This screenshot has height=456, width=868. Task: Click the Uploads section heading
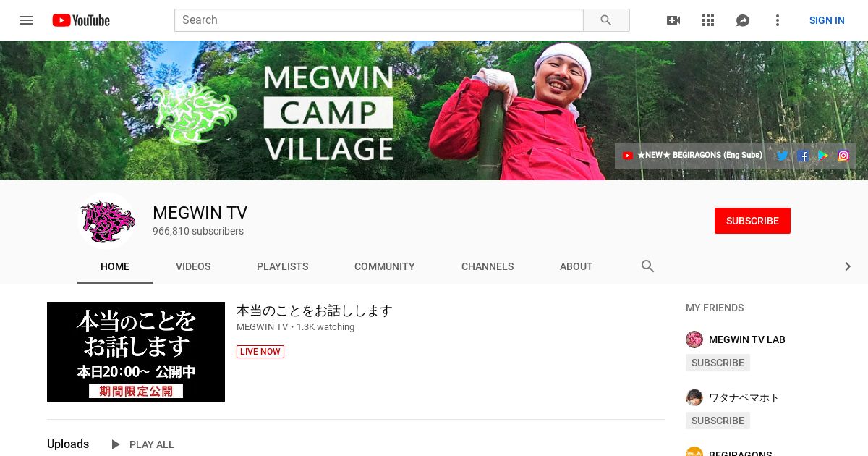[68, 444]
